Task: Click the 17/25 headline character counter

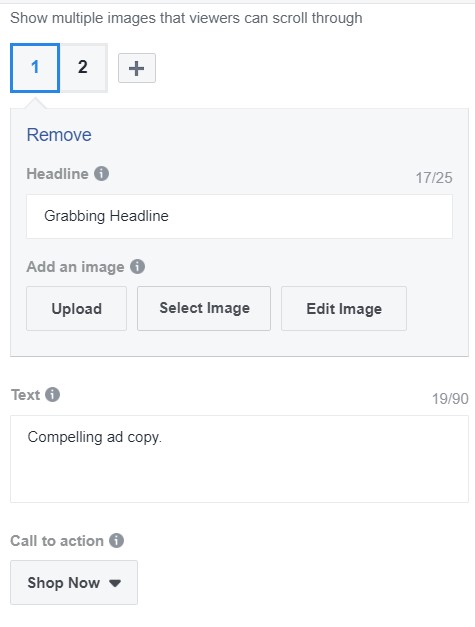Action: point(434,178)
